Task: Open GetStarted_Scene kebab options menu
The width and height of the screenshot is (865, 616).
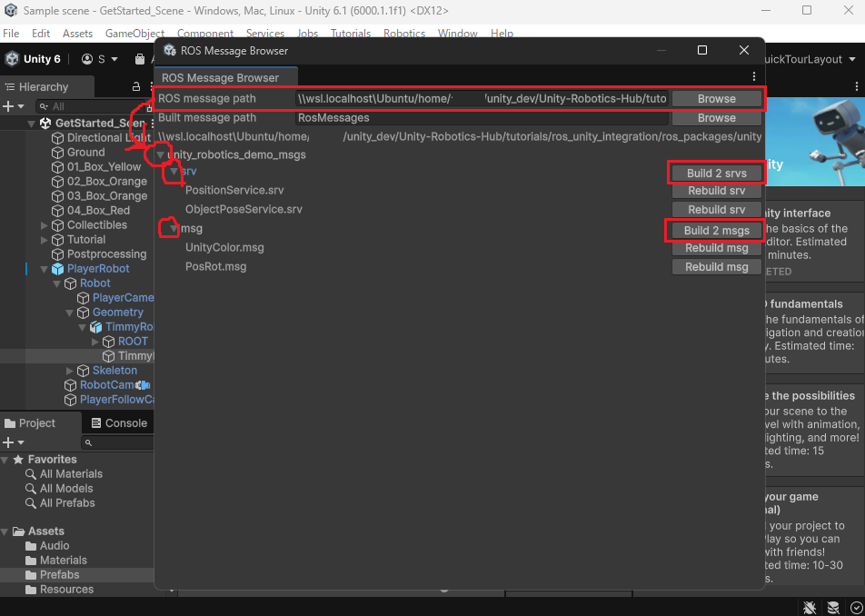Action: pyautogui.click(x=153, y=123)
